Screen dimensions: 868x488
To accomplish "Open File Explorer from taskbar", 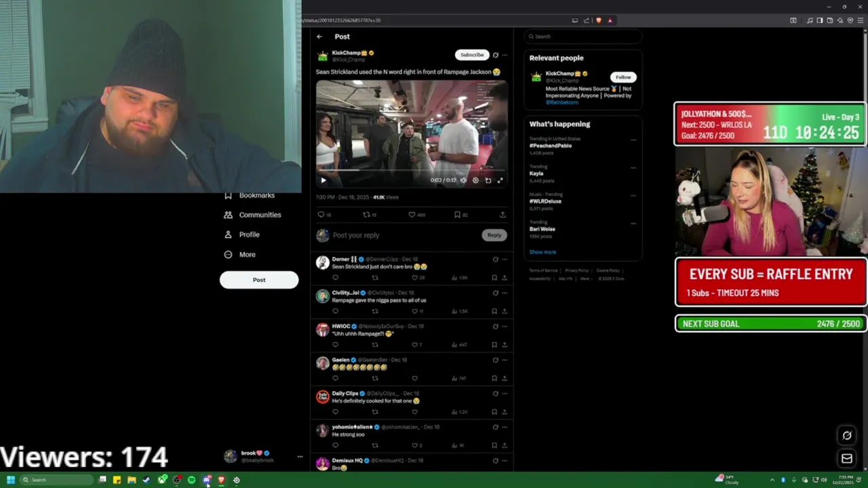I will tap(132, 480).
